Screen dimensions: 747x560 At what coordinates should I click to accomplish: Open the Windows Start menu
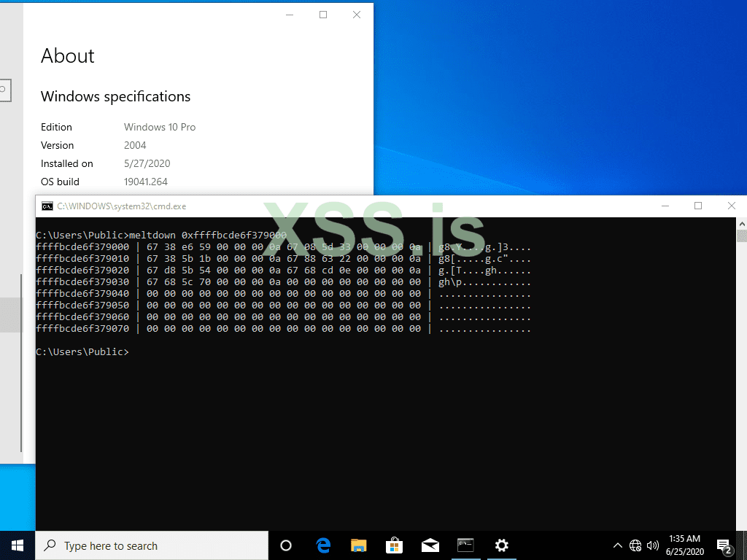(17, 545)
